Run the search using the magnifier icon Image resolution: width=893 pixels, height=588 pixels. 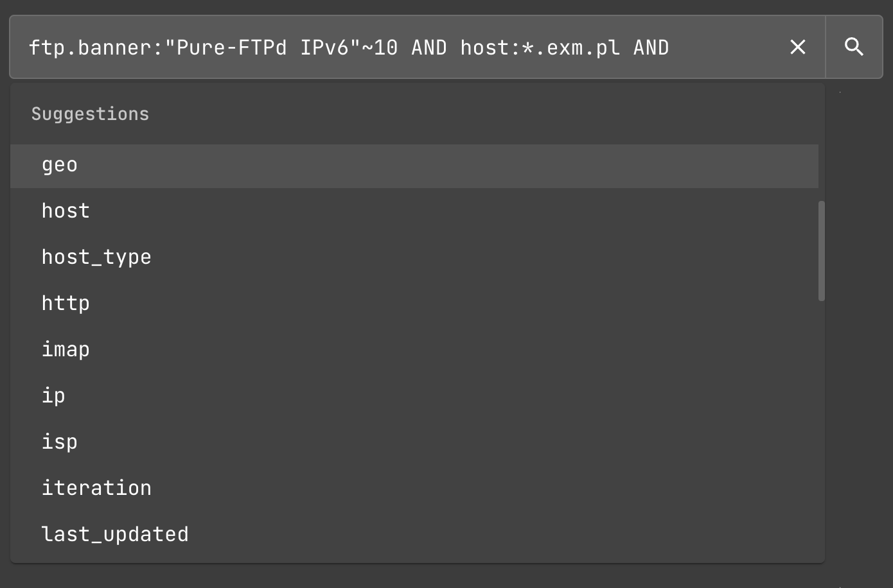[x=854, y=47]
